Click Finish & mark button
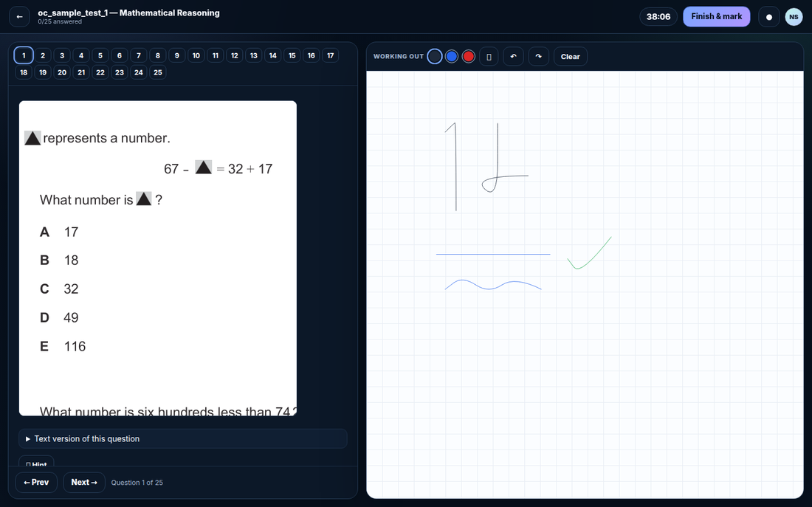The image size is (812, 507). pyautogui.click(x=716, y=16)
